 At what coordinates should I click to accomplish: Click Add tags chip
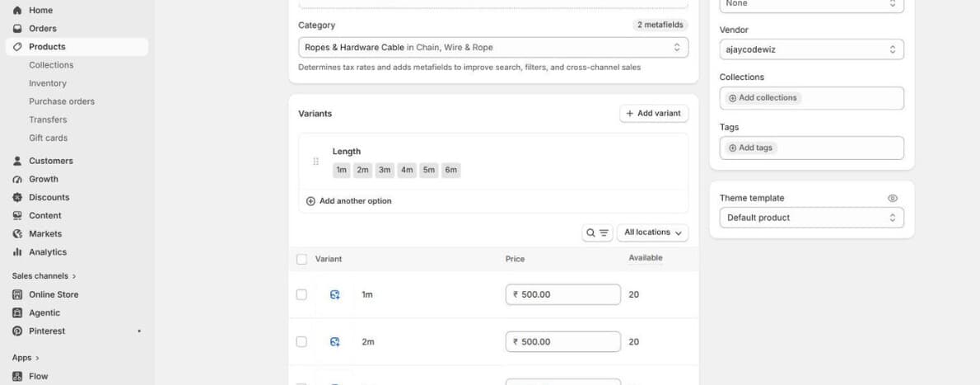pyautogui.click(x=750, y=148)
